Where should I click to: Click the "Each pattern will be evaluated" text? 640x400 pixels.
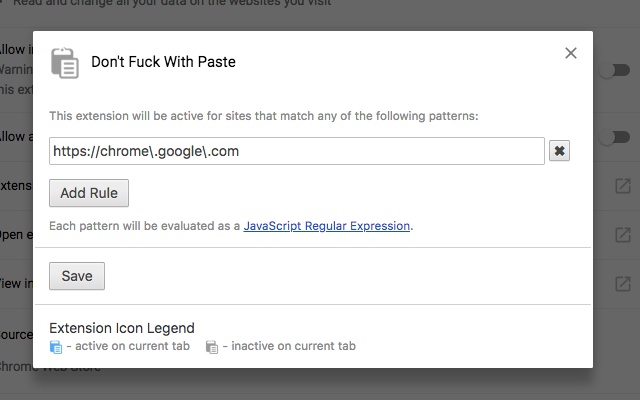coord(144,226)
